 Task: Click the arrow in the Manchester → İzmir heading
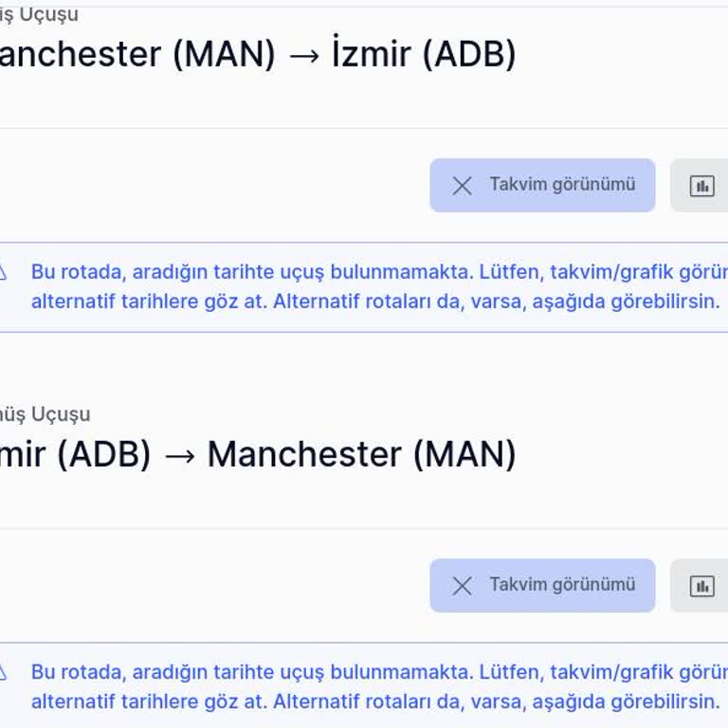point(303,55)
